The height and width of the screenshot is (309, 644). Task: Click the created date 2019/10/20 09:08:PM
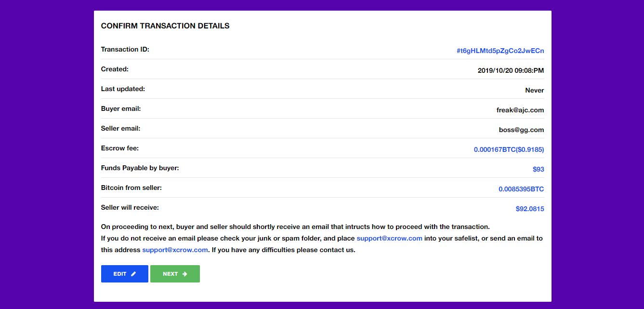[511, 70]
